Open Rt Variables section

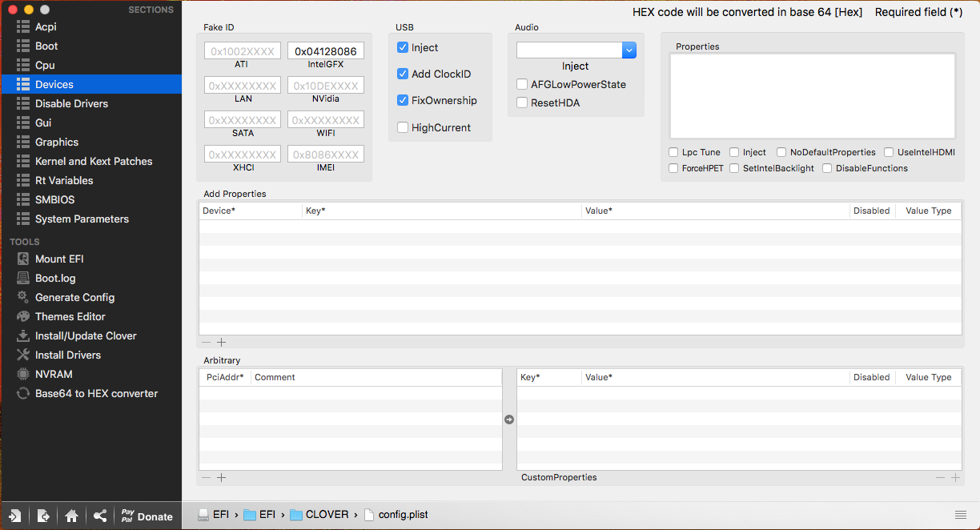[90, 180]
